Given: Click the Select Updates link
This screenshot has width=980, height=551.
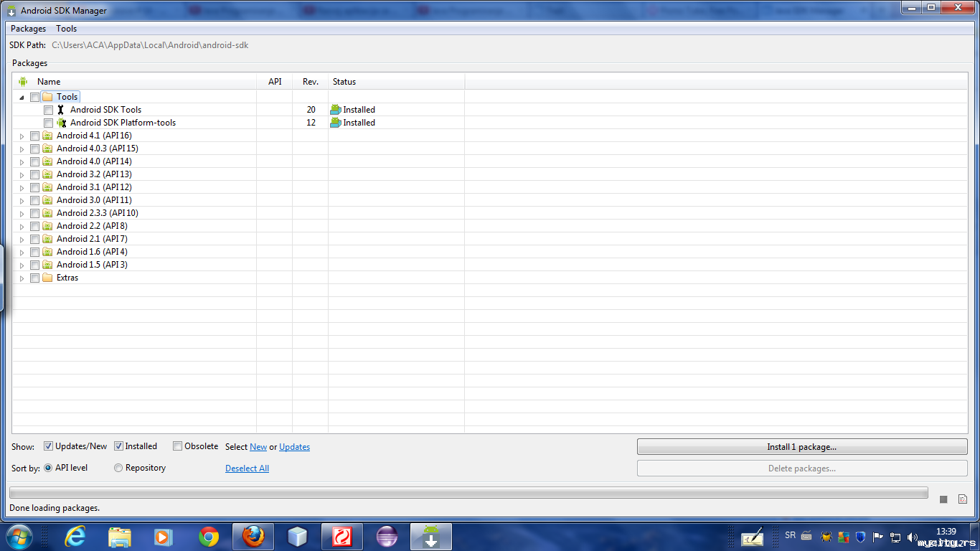Looking at the screenshot, I should point(295,447).
